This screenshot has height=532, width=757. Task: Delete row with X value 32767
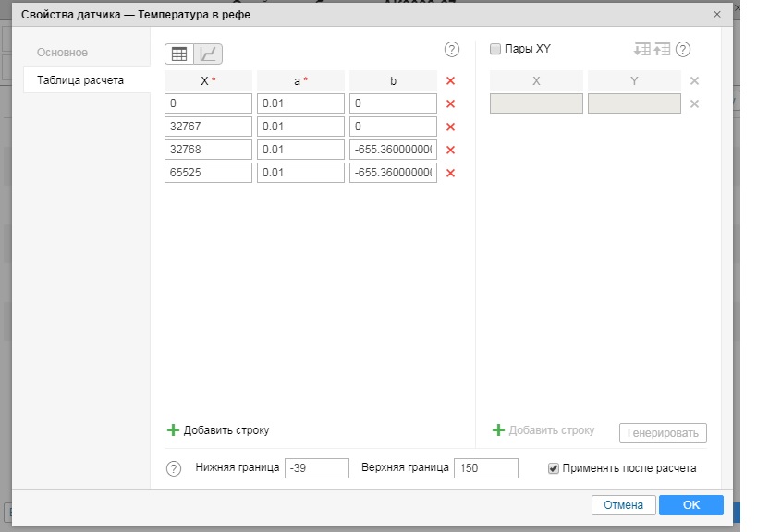pyautogui.click(x=451, y=127)
